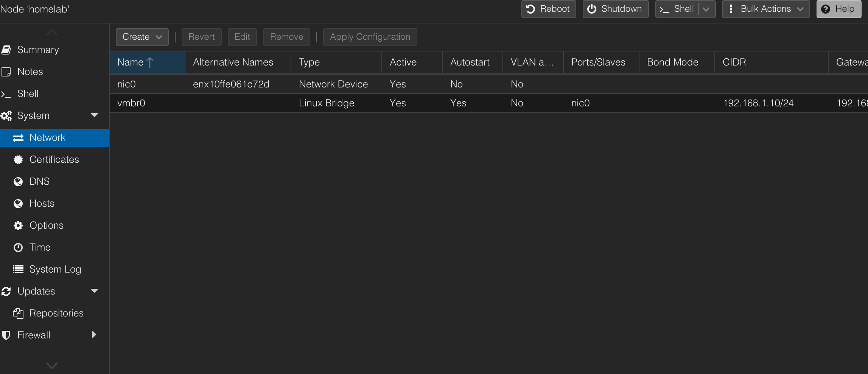Image resolution: width=868 pixels, height=374 pixels.
Task: Click the Certificates badge icon
Action: [x=18, y=160]
